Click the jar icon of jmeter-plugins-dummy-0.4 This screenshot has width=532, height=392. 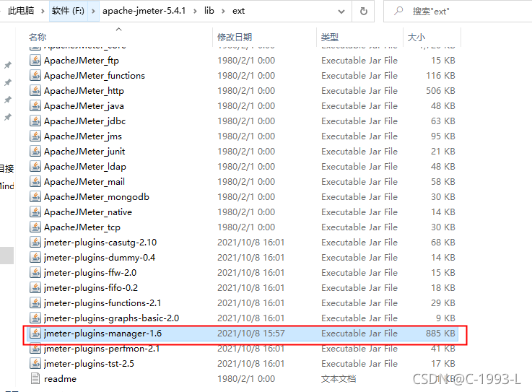pos(35,257)
